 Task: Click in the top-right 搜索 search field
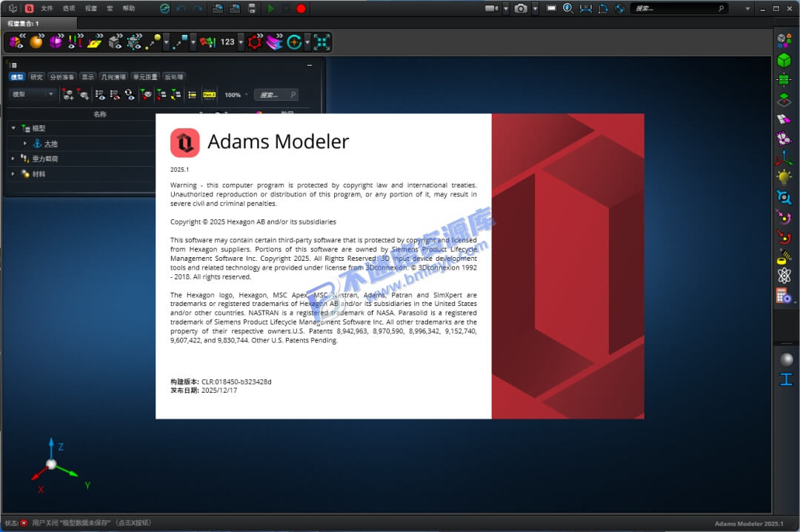coord(679,8)
